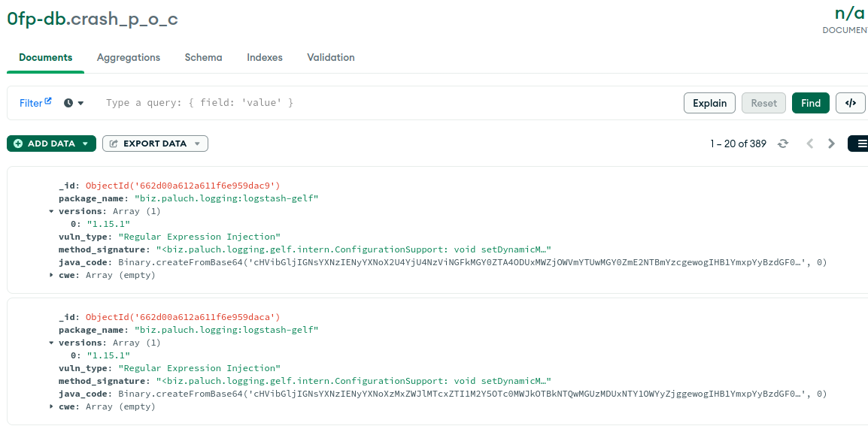Open the EXPORT DATA dropdown
Image resolution: width=868 pixels, height=426 pixels.
155,144
